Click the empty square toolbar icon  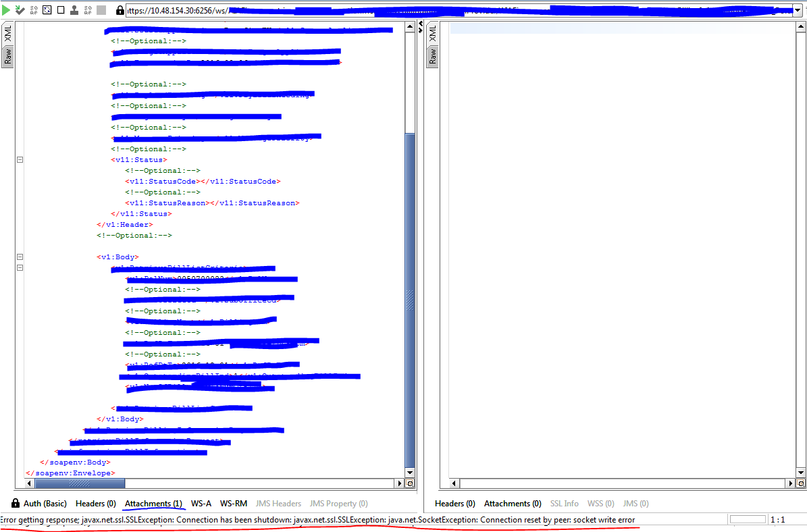(61, 9)
